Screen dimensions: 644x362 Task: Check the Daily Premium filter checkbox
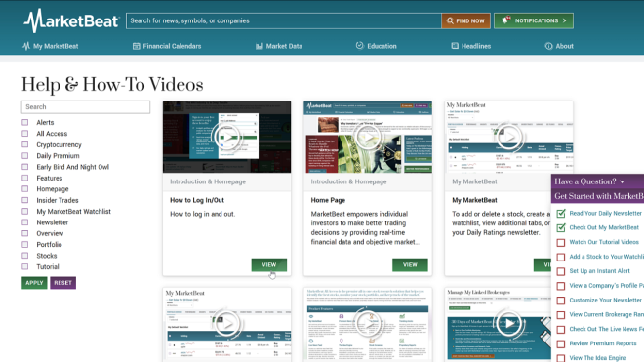tap(25, 156)
